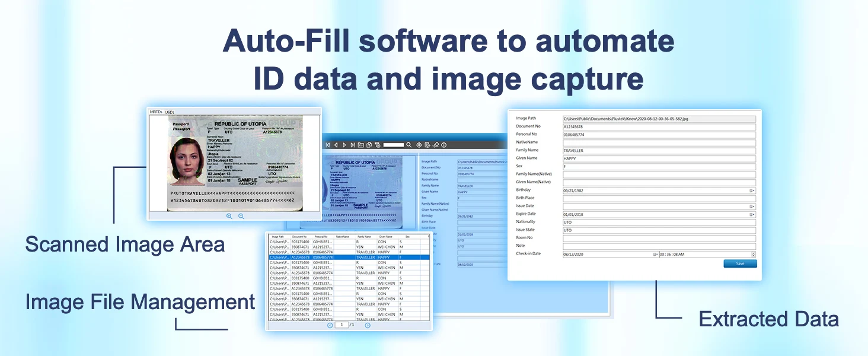The height and width of the screenshot is (356, 868).
Task: Select the MRTDs tab
Action: click(x=156, y=112)
